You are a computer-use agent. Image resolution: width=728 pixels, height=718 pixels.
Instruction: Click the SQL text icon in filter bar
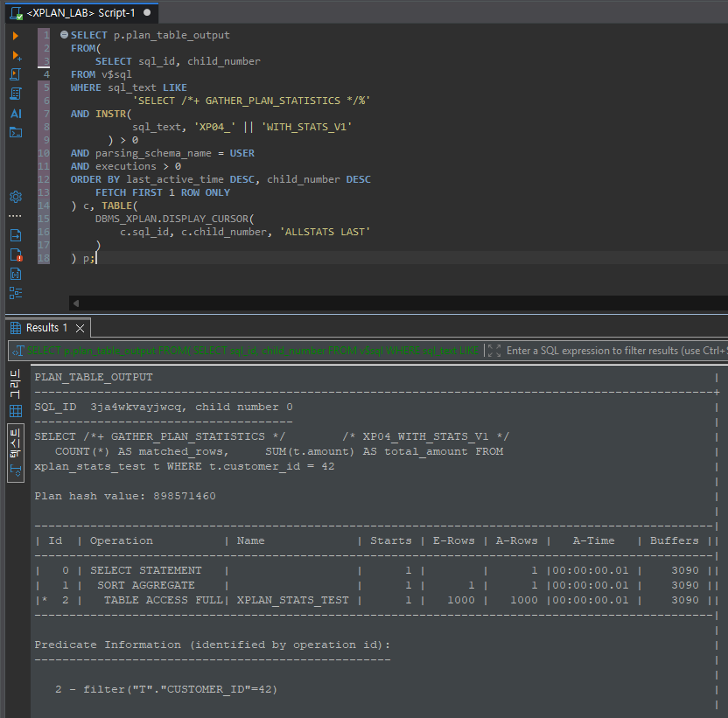17,351
